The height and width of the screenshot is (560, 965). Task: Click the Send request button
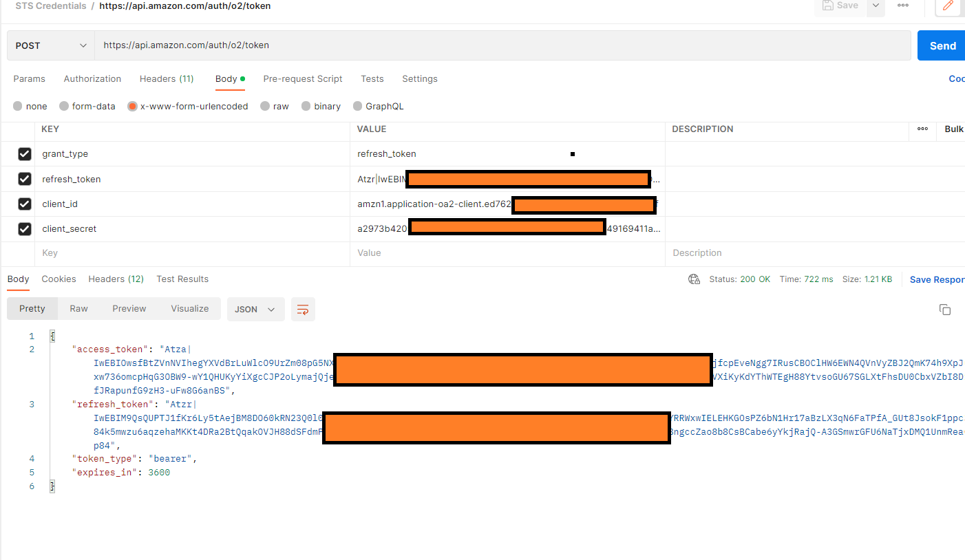(942, 45)
